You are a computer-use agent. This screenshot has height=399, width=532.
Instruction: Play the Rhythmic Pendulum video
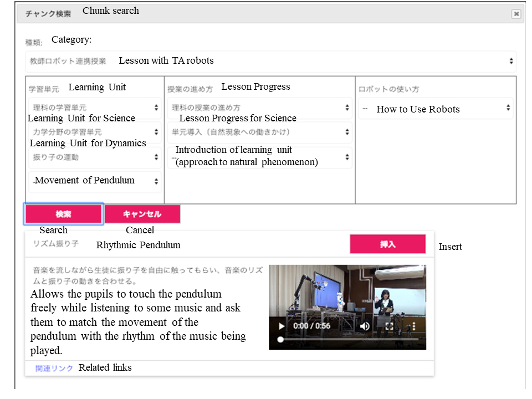(282, 326)
